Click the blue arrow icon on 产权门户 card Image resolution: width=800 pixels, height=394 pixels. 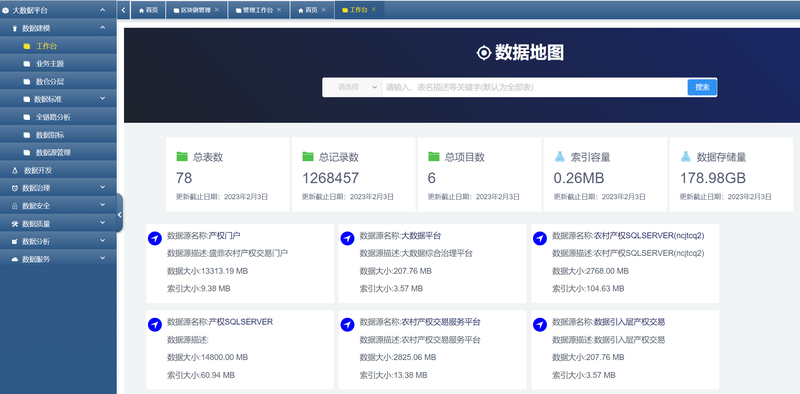point(155,238)
